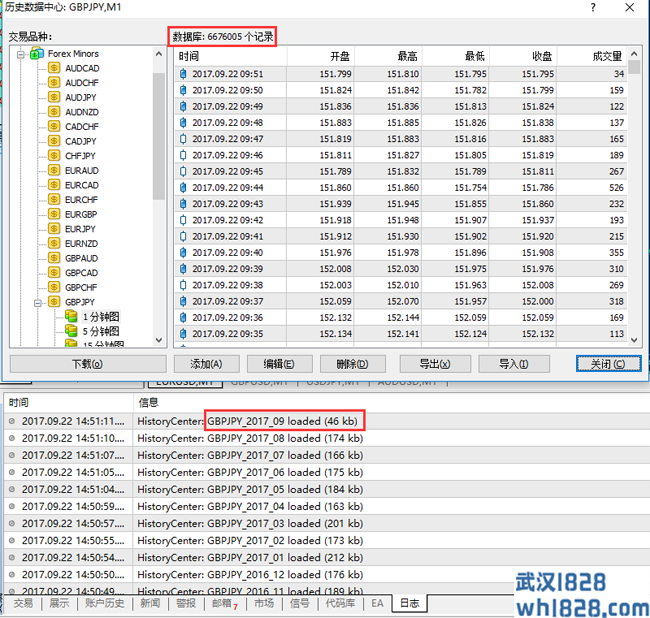The width and height of the screenshot is (650, 618).
Task: Click the Forex Minors folder icon
Action: pos(37,54)
